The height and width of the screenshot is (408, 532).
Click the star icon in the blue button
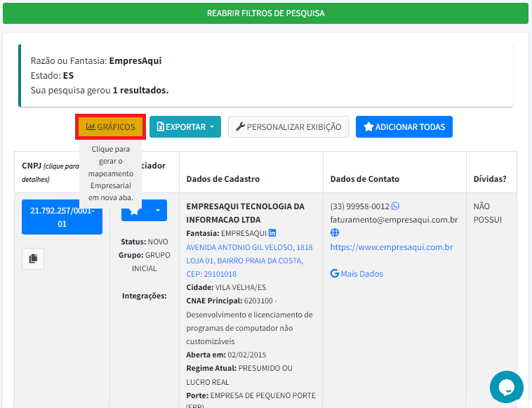[x=135, y=211]
